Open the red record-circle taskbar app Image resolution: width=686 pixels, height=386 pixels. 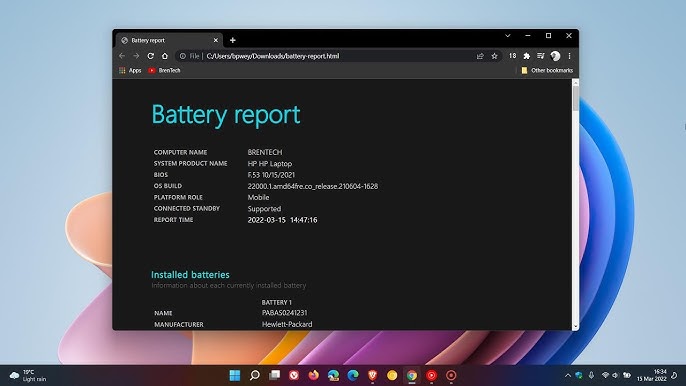[x=451, y=375]
